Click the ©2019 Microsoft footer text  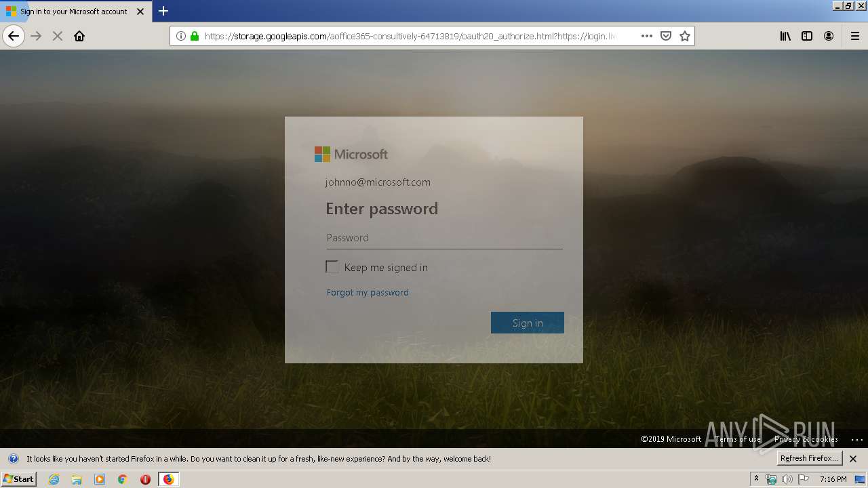671,439
